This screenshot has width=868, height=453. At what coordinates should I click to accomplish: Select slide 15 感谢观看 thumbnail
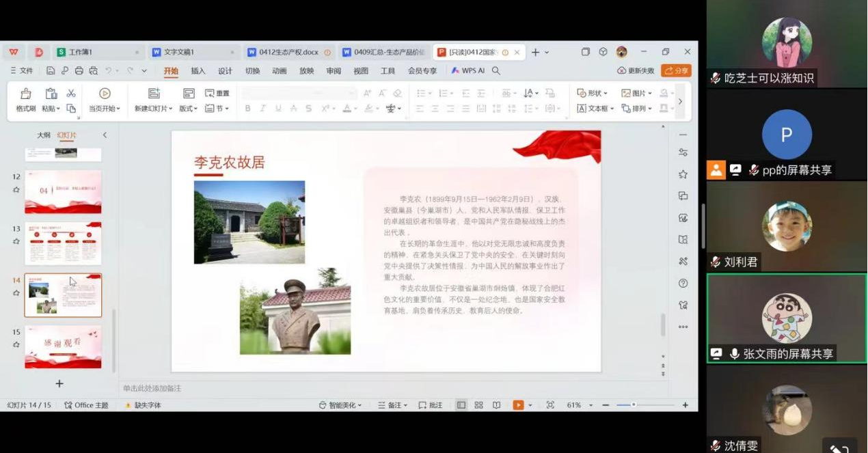(x=63, y=347)
